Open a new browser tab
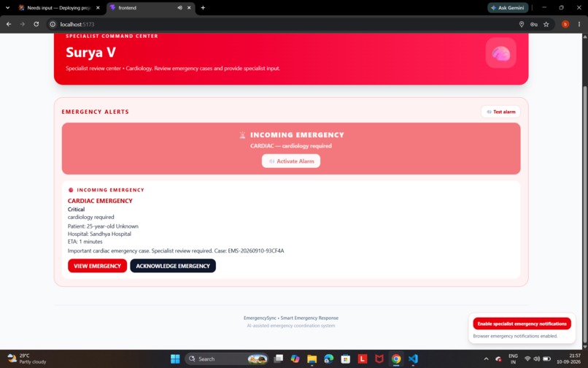 203,7
